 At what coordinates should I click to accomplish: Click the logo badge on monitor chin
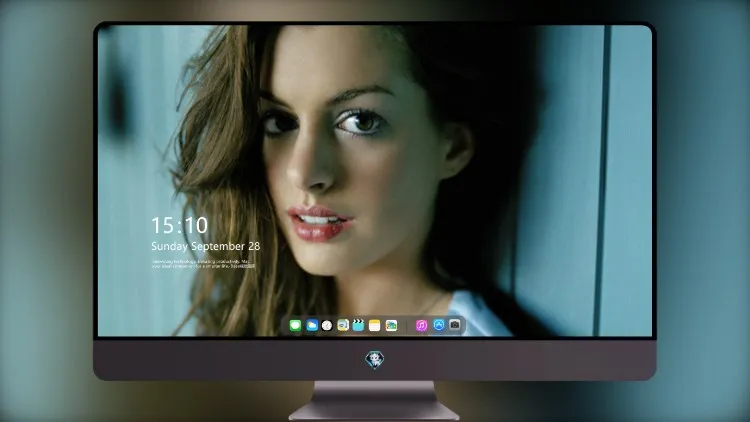(x=375, y=360)
